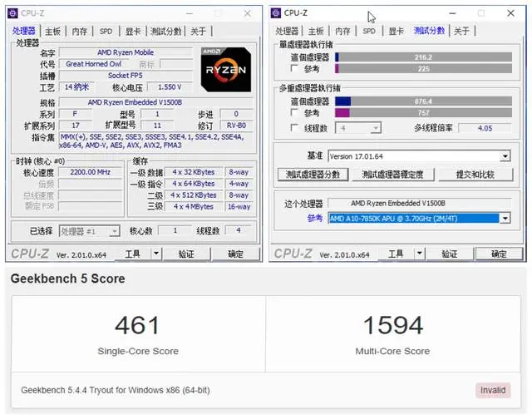
Task: Click Geekbench multi-core score 1594
Action: [x=393, y=325]
